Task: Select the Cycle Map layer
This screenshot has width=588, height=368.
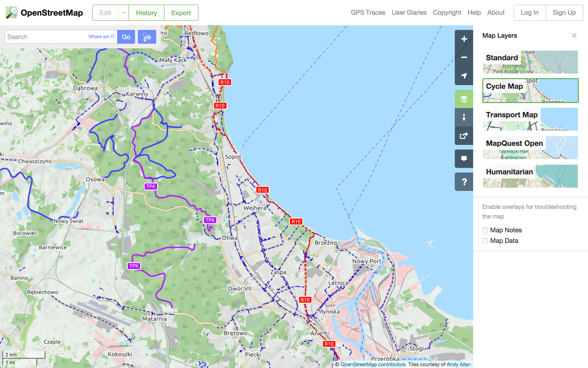Action: click(530, 91)
